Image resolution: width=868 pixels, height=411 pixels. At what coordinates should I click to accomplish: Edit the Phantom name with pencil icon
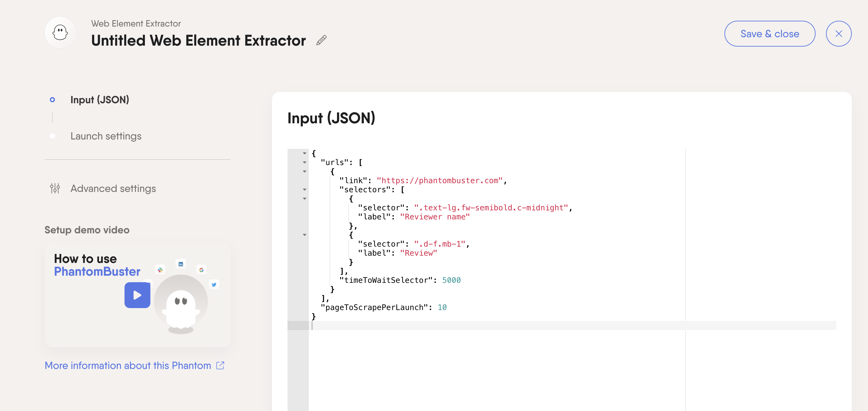[321, 40]
